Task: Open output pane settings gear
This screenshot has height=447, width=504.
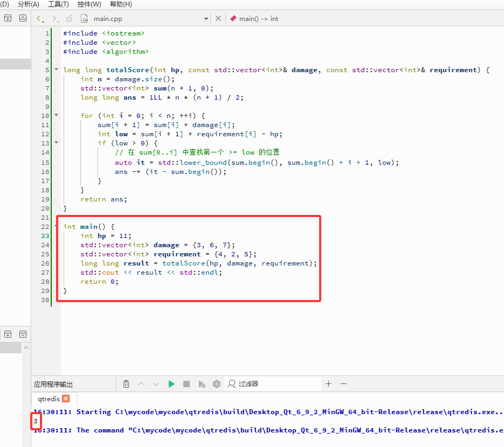Action: pyautogui.click(x=217, y=384)
